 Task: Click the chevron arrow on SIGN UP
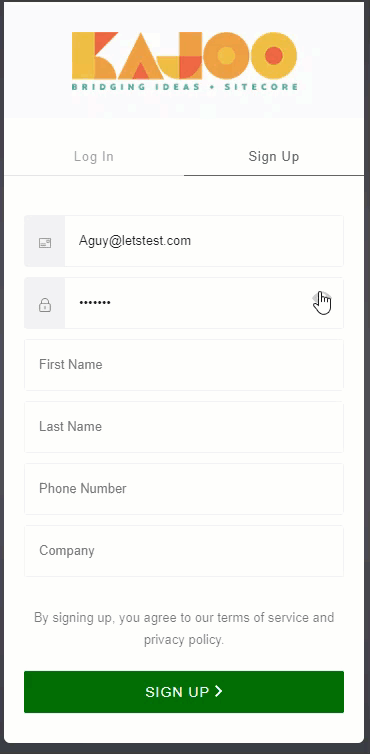(219, 691)
